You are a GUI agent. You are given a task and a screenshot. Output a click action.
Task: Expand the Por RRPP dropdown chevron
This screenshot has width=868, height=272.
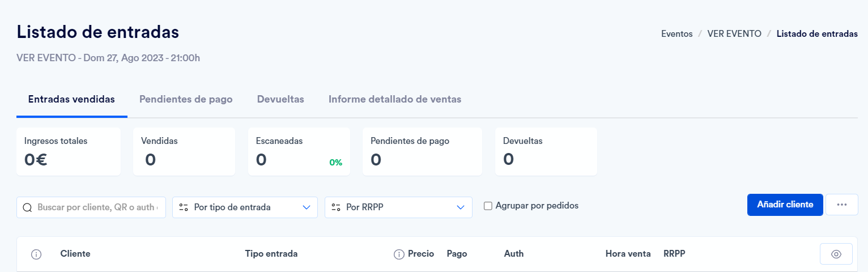pyautogui.click(x=461, y=207)
